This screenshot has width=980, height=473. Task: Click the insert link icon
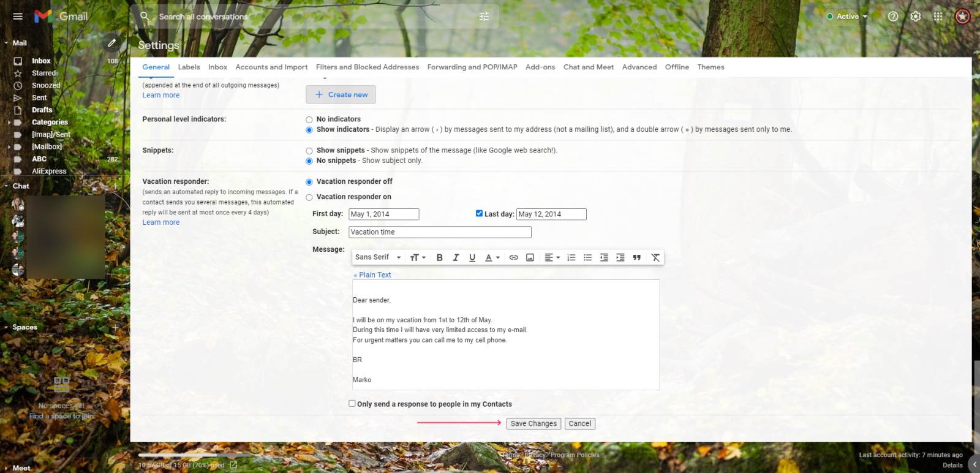tap(513, 258)
